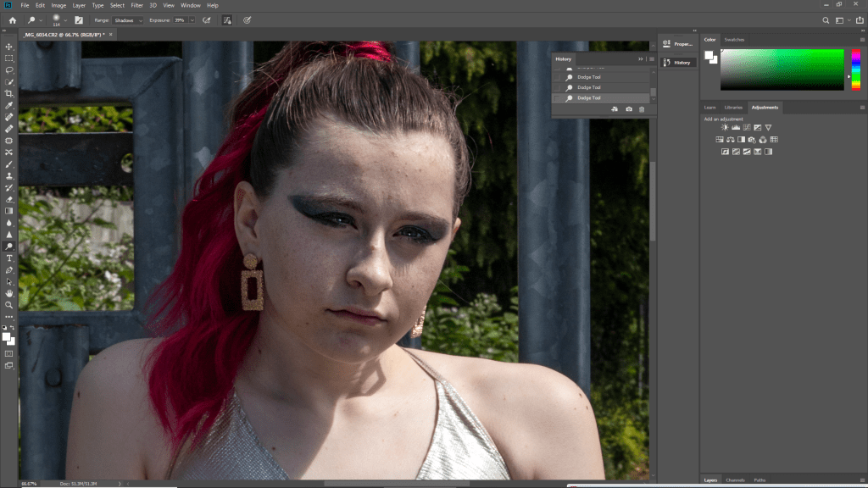
Task: Open the Filter menu
Action: tap(136, 5)
